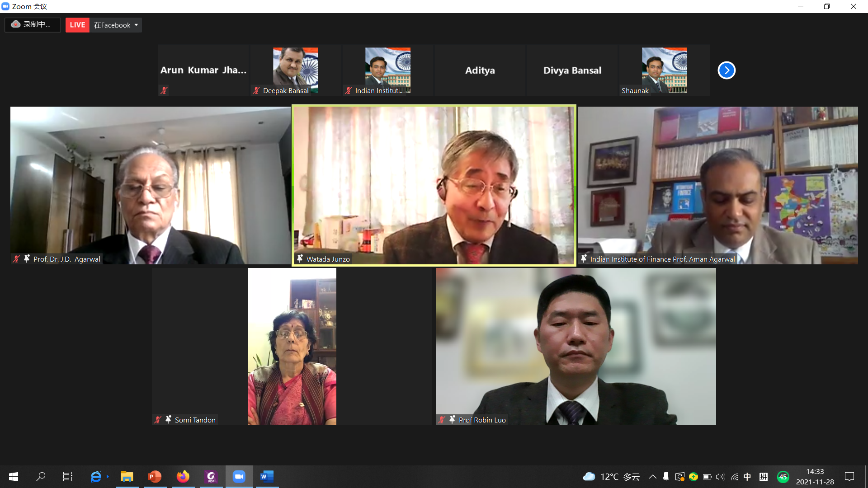The width and height of the screenshot is (868, 488).
Task: Click muted mic icon on Somi Tandon
Action: pyautogui.click(x=157, y=420)
